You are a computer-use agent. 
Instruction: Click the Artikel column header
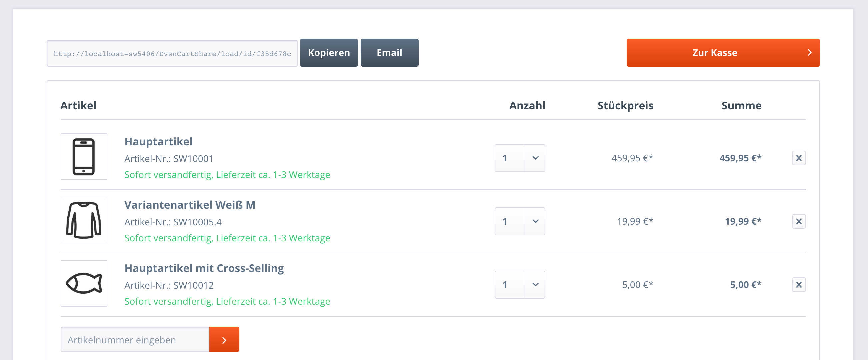tap(78, 106)
